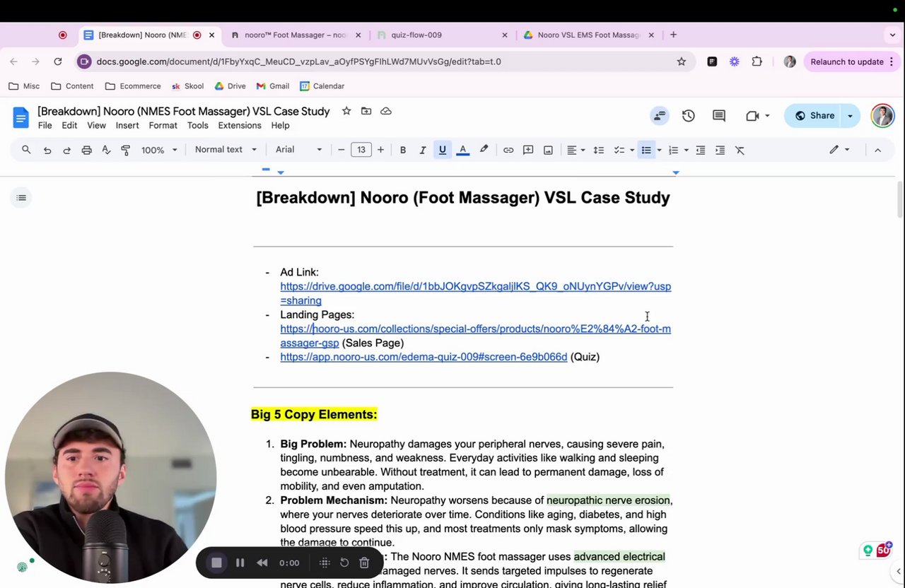
Task: Activate the paint format tool
Action: (x=126, y=150)
